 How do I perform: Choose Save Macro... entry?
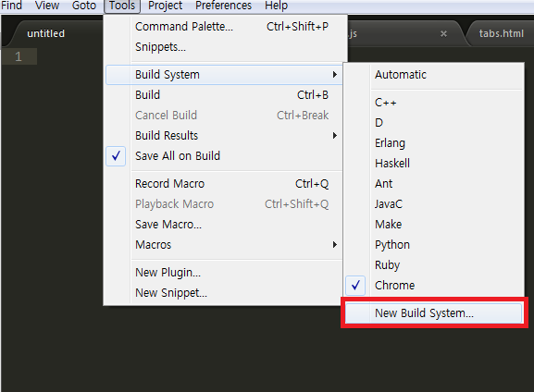coord(224,225)
